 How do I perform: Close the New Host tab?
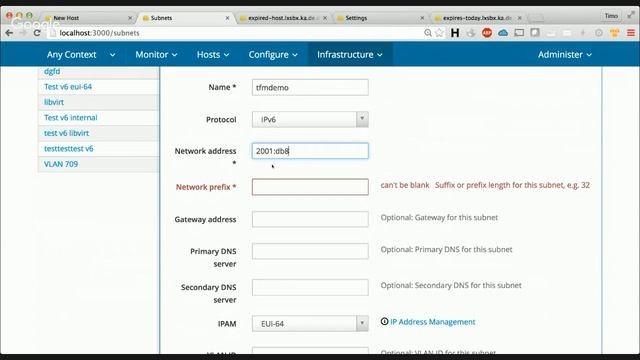coord(130,18)
